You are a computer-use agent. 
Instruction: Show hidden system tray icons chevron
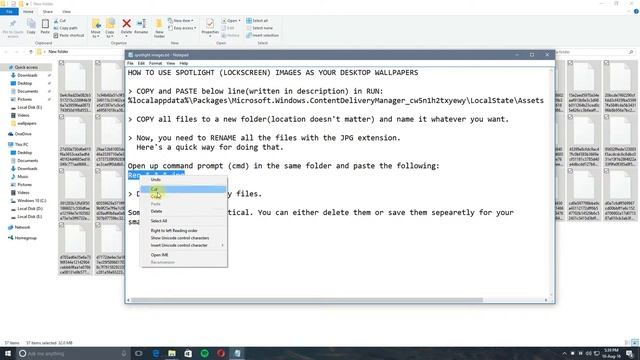tap(564, 353)
